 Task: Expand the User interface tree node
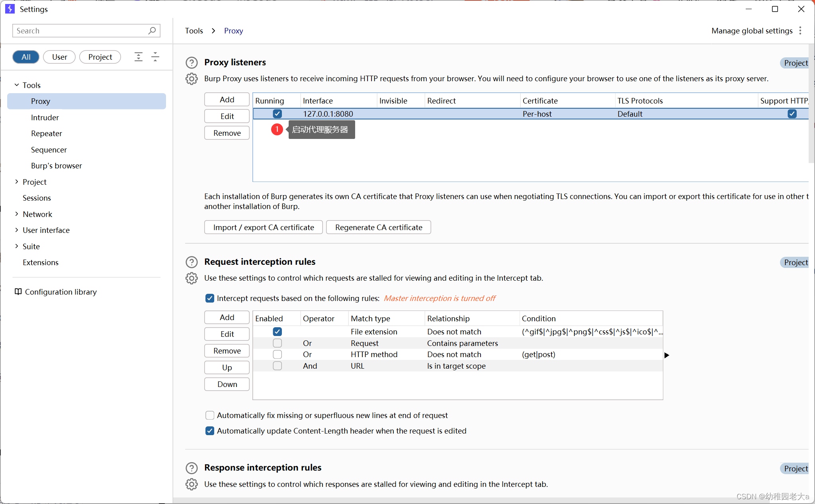(17, 230)
